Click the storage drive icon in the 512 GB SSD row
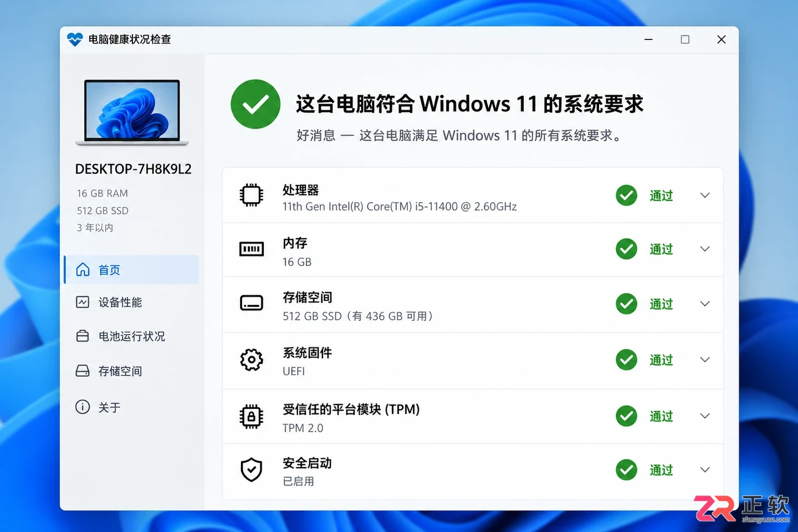The width and height of the screenshot is (798, 532). point(252,303)
